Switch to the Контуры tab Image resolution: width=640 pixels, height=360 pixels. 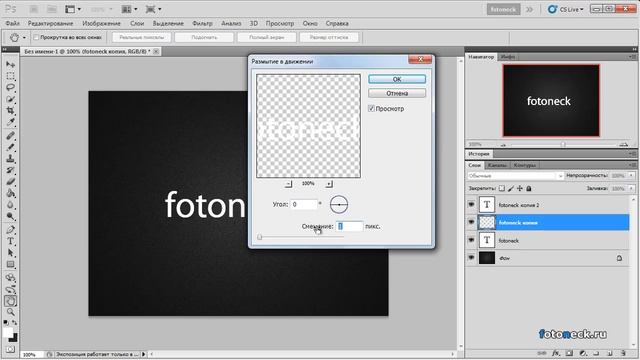(x=524, y=165)
